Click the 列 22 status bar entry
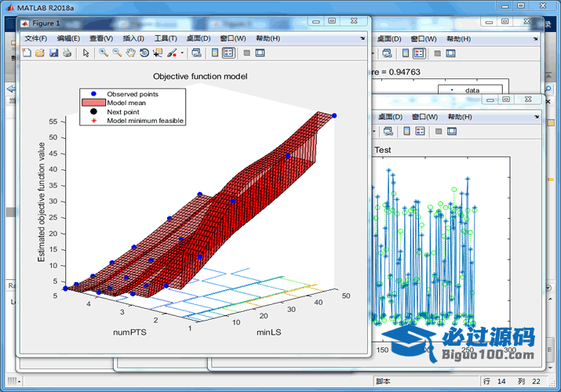The width and height of the screenshot is (561, 392). [x=529, y=381]
